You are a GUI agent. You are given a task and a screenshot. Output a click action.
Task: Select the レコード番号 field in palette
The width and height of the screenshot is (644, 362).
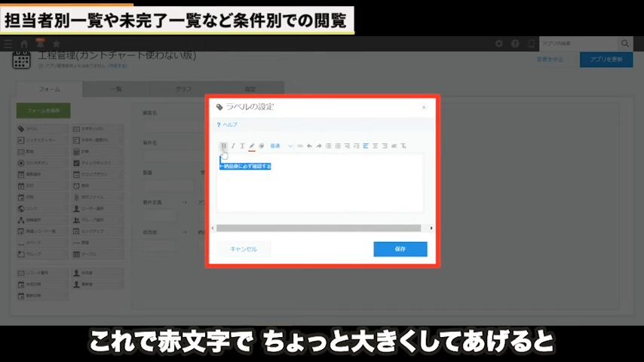(42, 273)
